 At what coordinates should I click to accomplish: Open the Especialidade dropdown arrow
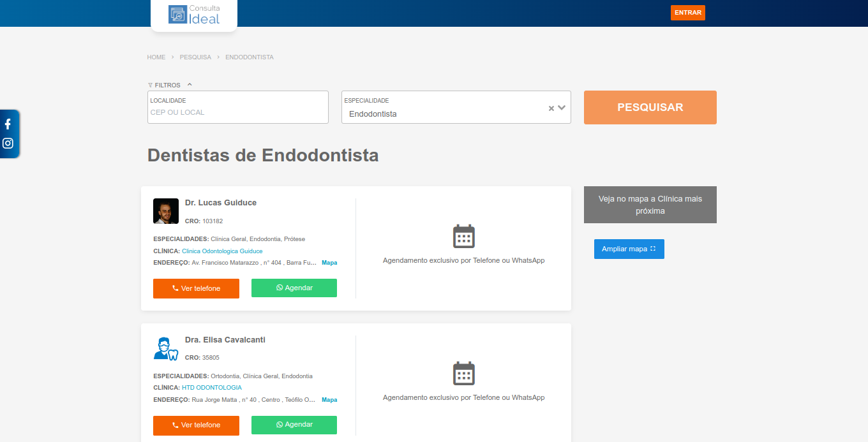pos(562,108)
